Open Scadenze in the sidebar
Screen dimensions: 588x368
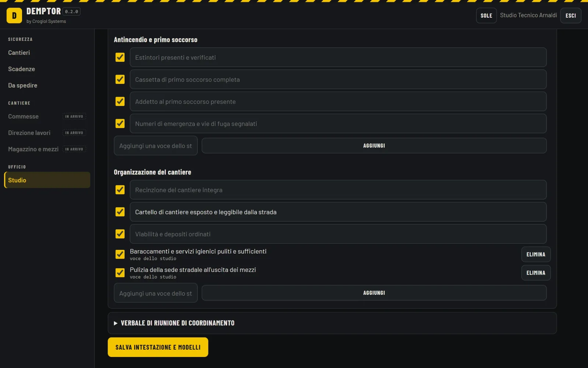47,69
